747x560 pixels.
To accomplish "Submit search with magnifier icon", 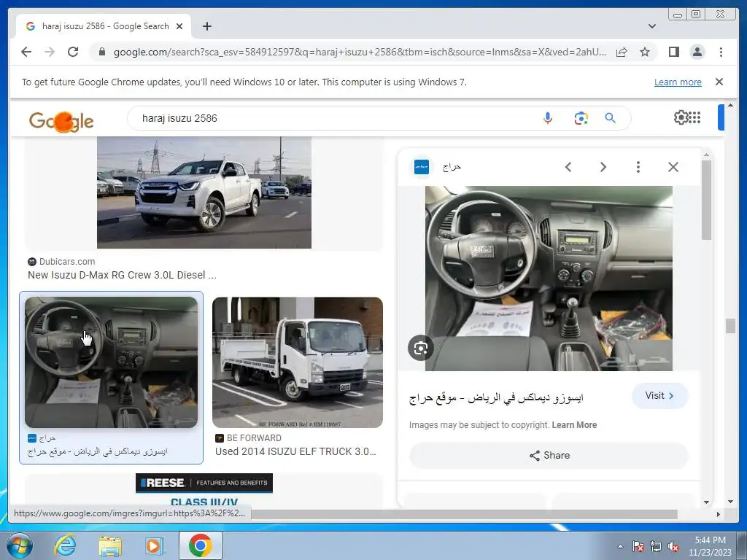I will (x=611, y=117).
